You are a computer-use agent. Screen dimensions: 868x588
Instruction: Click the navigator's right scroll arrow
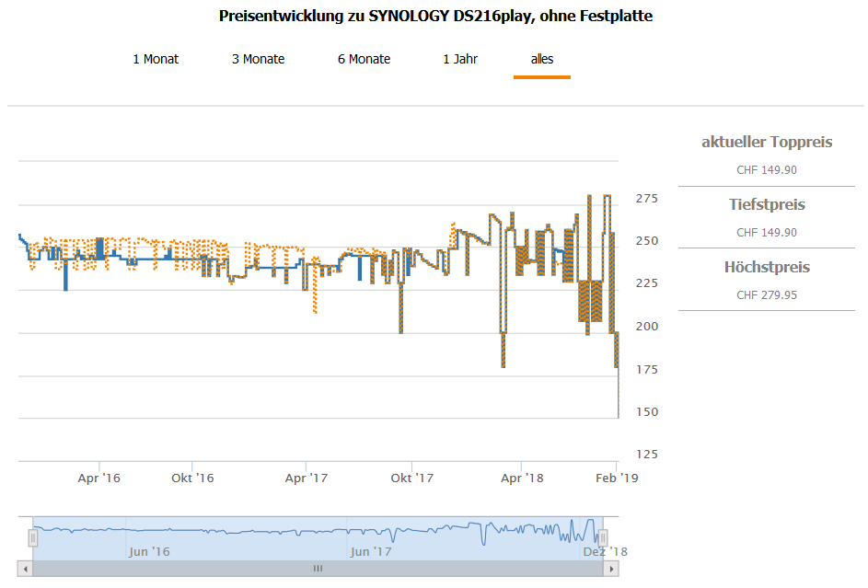(611, 569)
